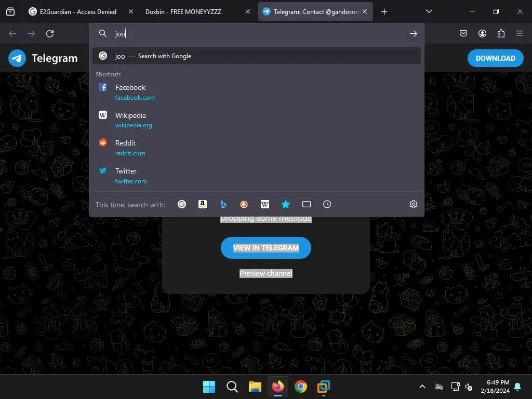Click the cloud sync tray icon

[439, 387]
